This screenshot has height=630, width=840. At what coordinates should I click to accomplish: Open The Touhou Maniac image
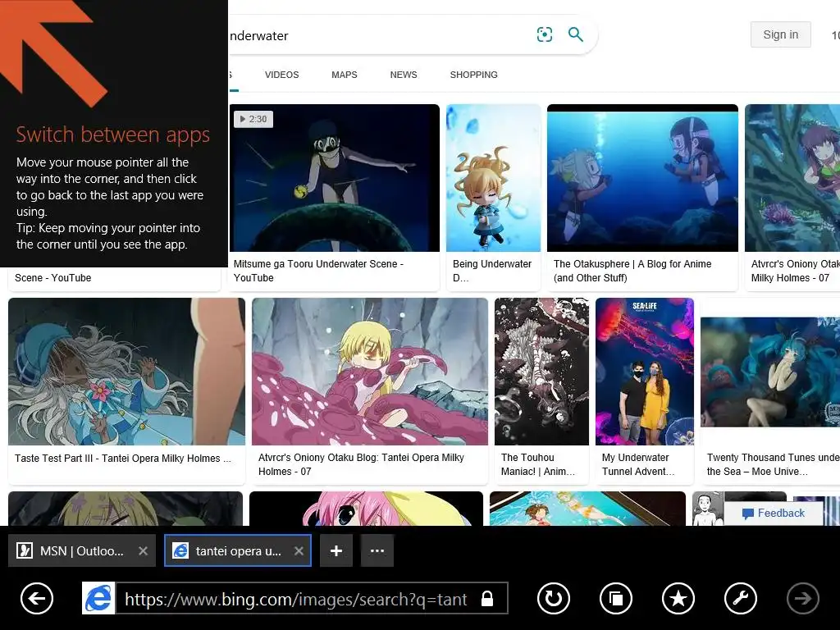(541, 372)
